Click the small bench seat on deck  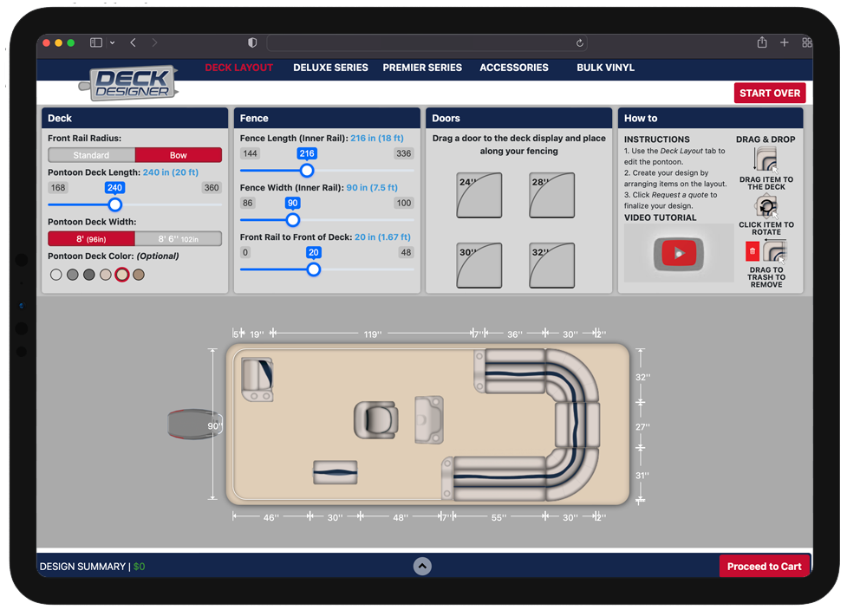click(335, 472)
